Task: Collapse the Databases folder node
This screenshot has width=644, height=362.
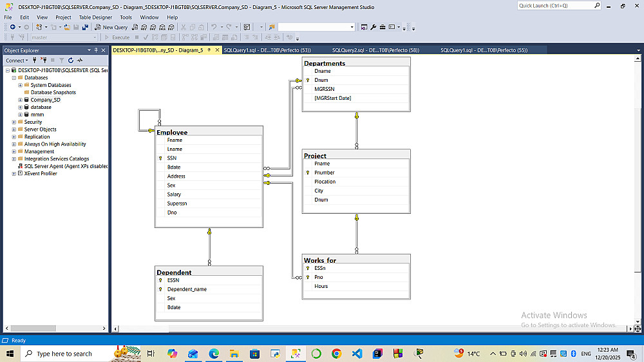Action: (14, 78)
